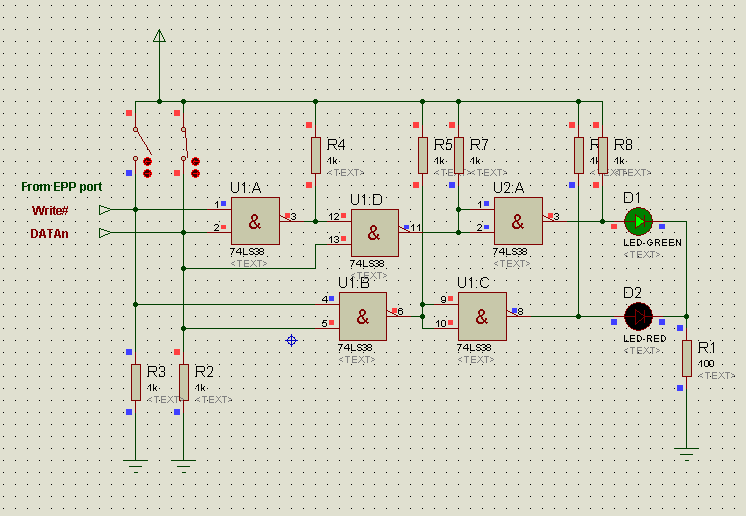Select the U2:A 74LS38 gate
746x516 pixels.
click(518, 221)
